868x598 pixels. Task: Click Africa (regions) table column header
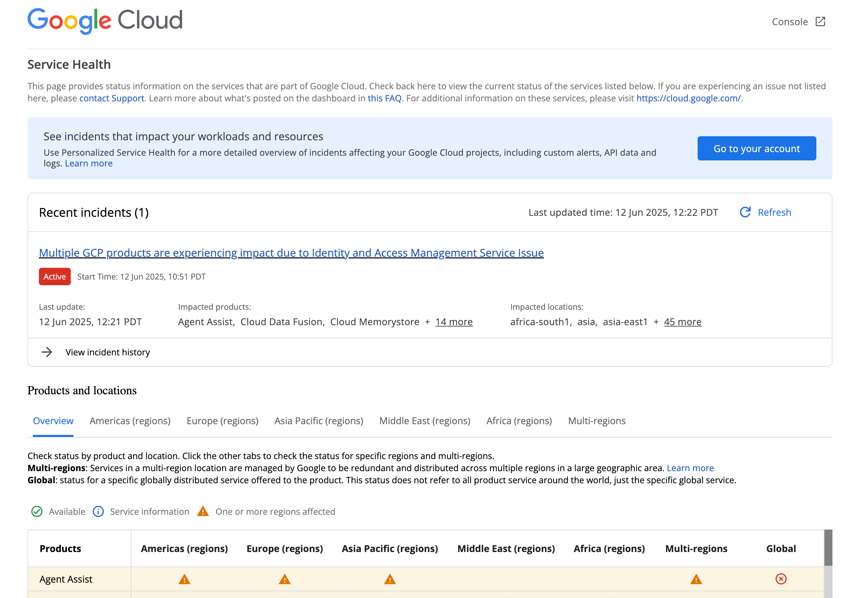[609, 549]
